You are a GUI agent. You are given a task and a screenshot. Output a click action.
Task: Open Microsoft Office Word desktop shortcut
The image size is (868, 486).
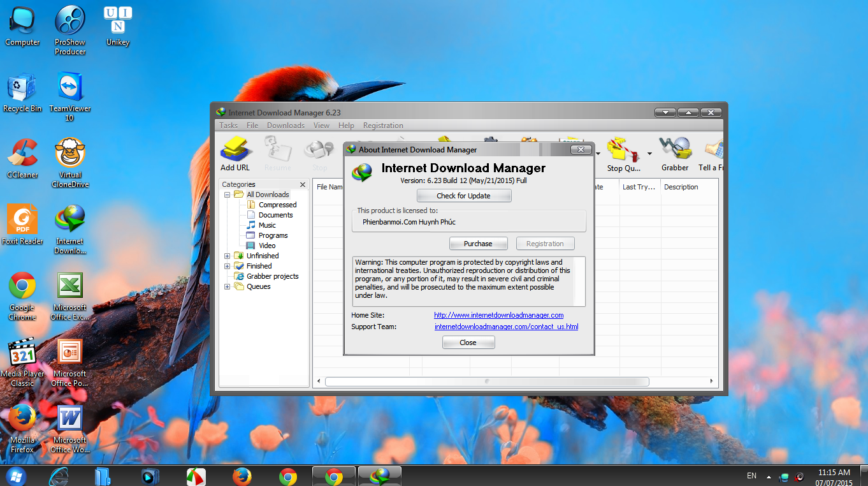pos(70,429)
